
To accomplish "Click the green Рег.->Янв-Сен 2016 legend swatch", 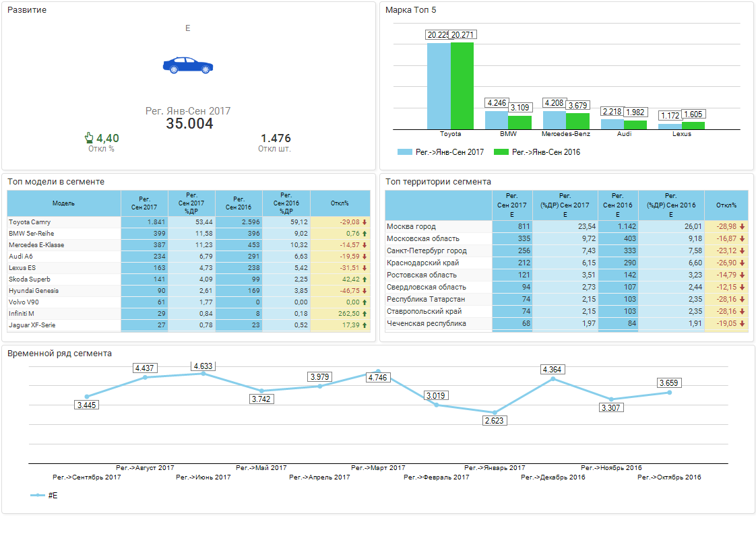I will pos(501,152).
